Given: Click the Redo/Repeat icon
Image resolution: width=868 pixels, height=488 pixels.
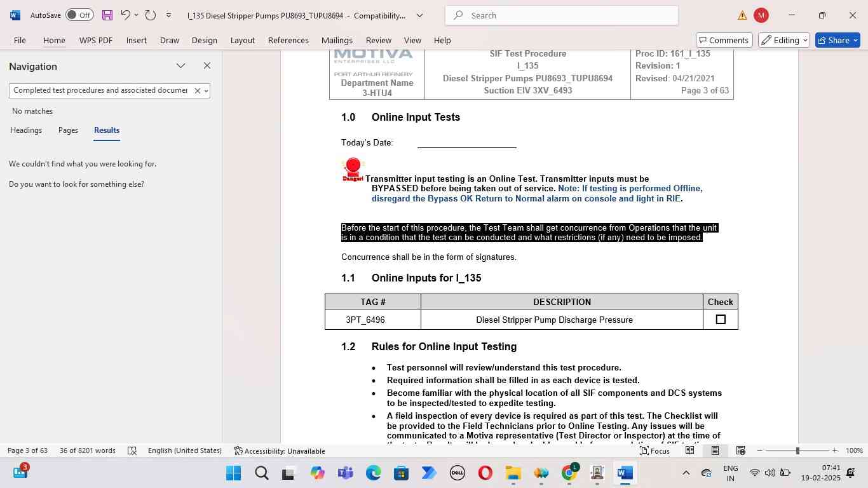Looking at the screenshot, I should tap(150, 15).
